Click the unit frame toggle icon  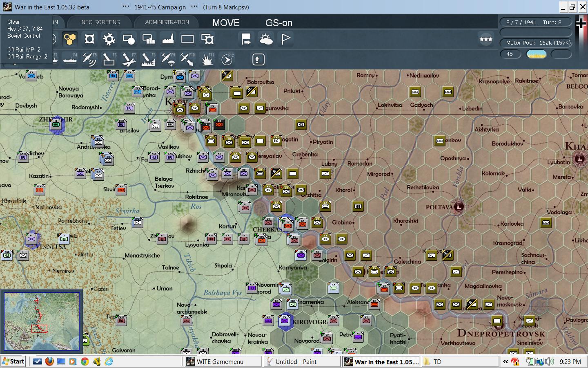89,39
